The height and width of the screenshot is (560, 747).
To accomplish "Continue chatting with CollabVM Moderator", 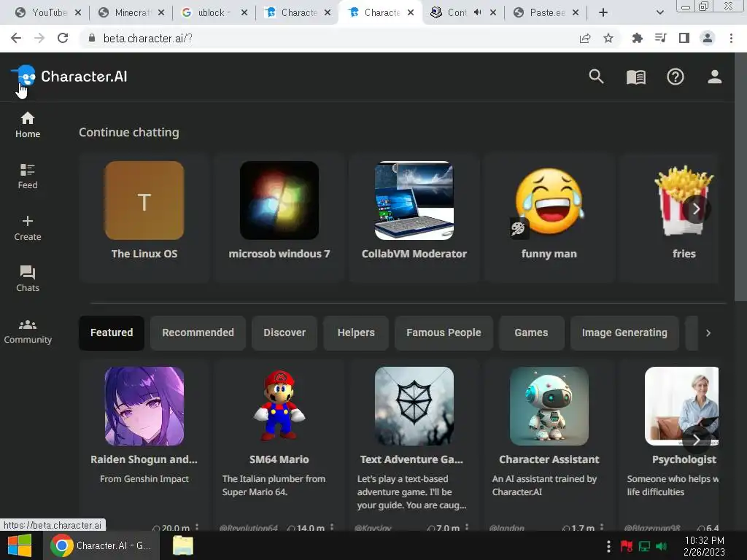I will 414,219.
